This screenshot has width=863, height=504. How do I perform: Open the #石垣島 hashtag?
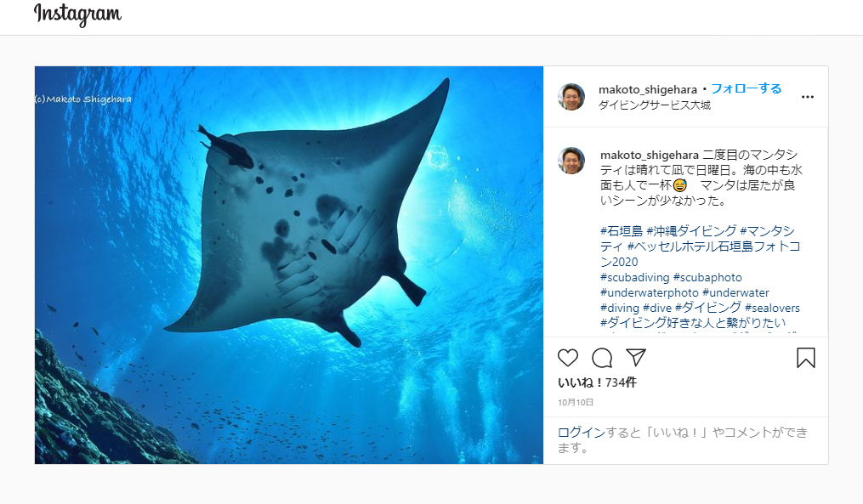pos(622,231)
